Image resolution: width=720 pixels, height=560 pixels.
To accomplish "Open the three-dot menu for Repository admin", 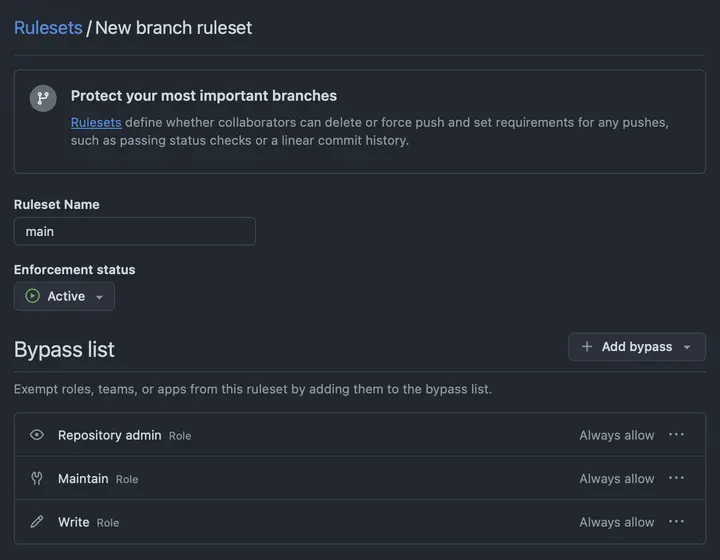I will (676, 435).
